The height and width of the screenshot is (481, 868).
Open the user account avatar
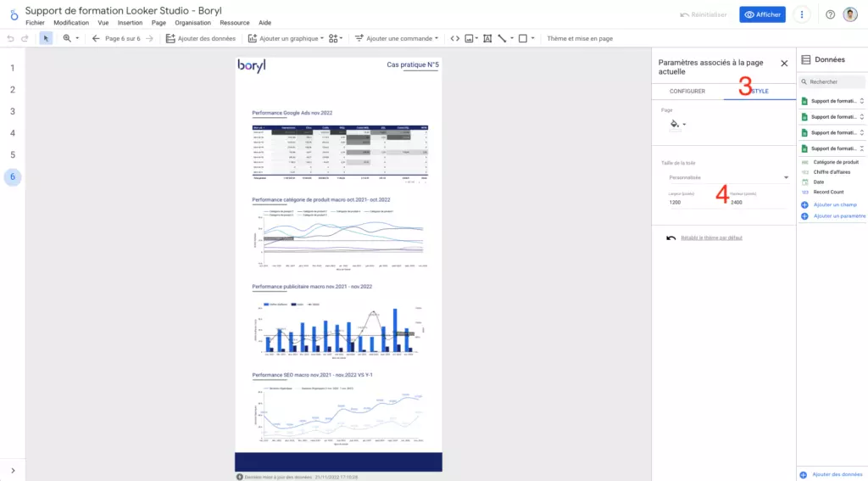[x=850, y=15]
